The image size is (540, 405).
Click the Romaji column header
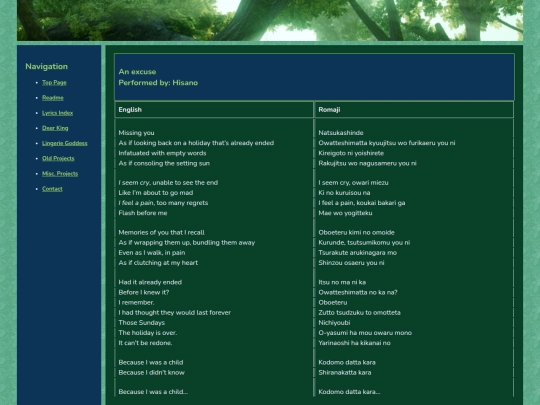coord(329,110)
